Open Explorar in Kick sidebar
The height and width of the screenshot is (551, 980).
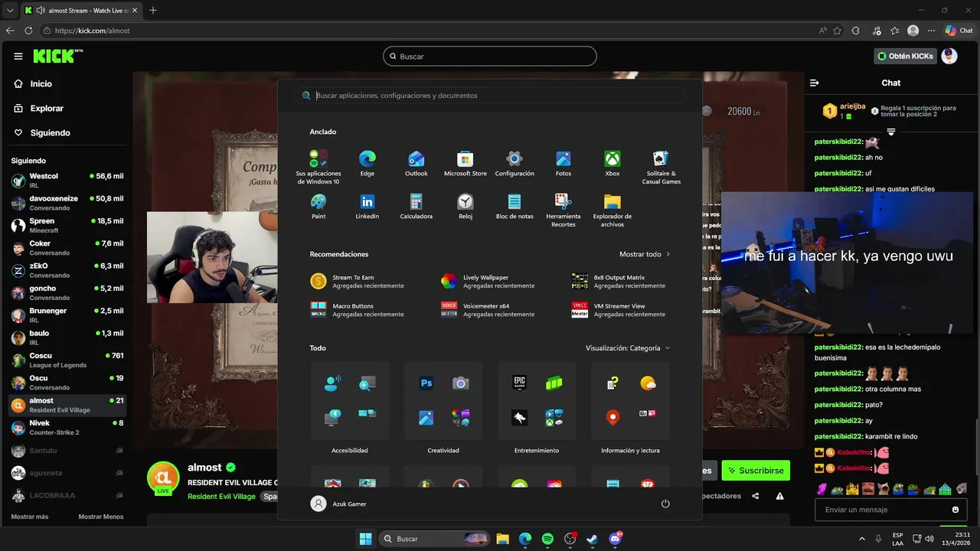pos(39,109)
